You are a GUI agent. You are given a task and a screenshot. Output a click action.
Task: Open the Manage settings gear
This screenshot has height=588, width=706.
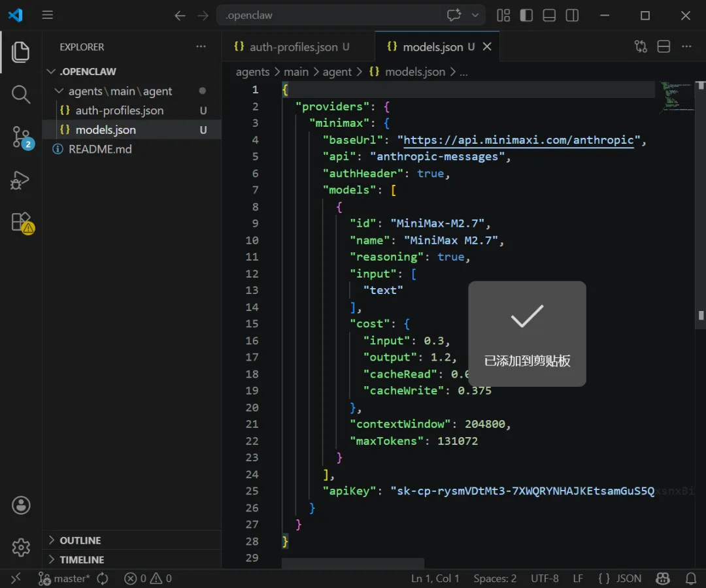(x=21, y=547)
